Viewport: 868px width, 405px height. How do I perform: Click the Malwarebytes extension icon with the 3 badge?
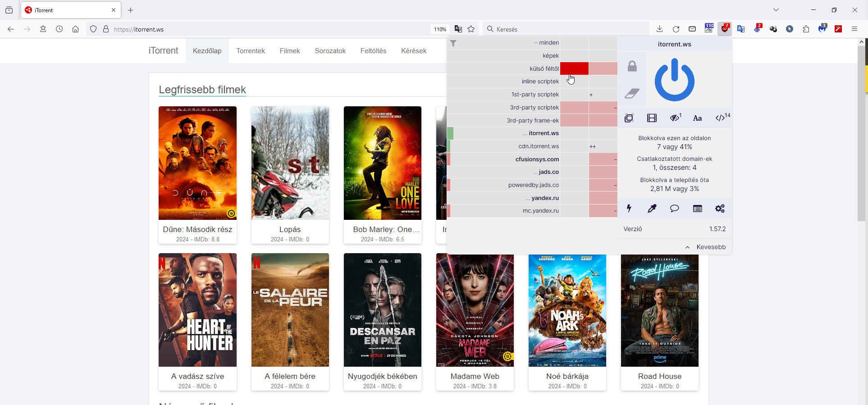click(x=822, y=29)
